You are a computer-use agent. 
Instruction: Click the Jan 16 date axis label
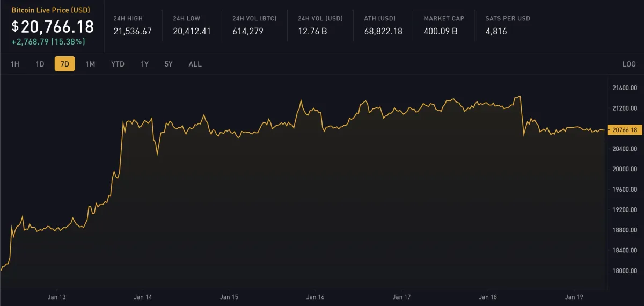(x=315, y=297)
